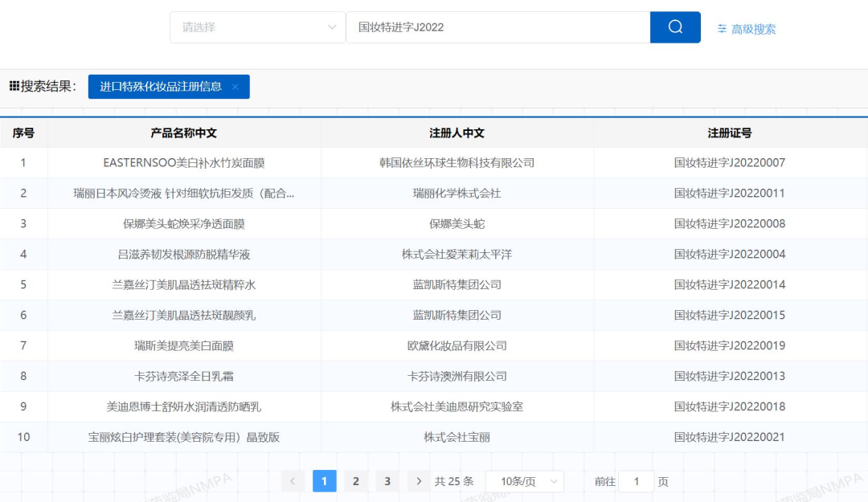Click the 注册证号 column header

(730, 133)
